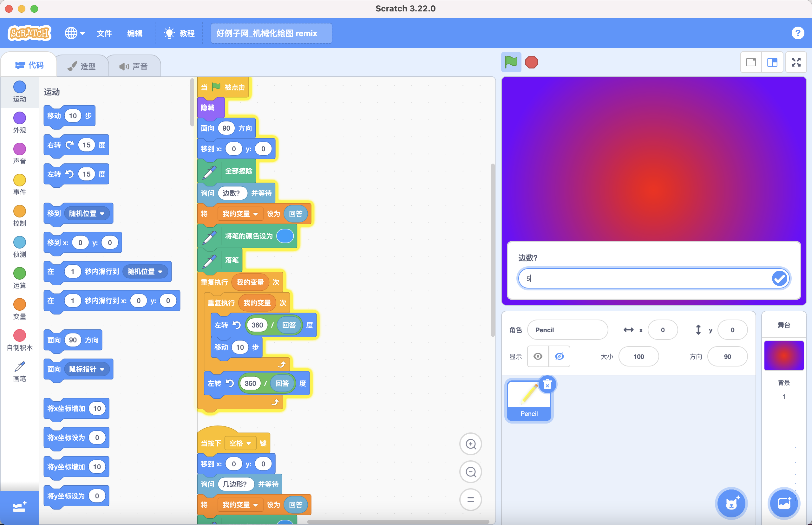Viewport: 812px width, 525px height.
Task: Click the help question mark icon
Action: [x=798, y=33]
